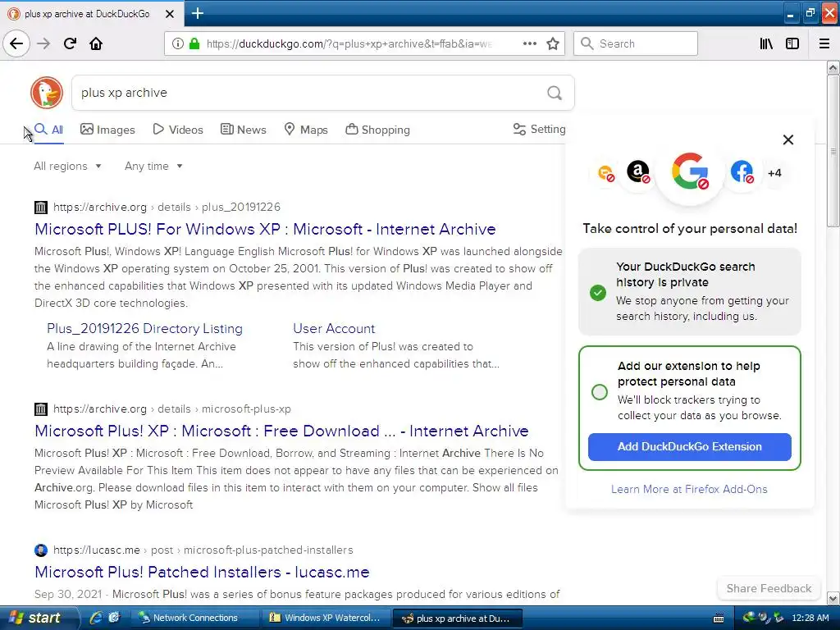The image size is (840, 630).
Task: Focus the Firefox toolbar Search field
Action: (x=636, y=43)
